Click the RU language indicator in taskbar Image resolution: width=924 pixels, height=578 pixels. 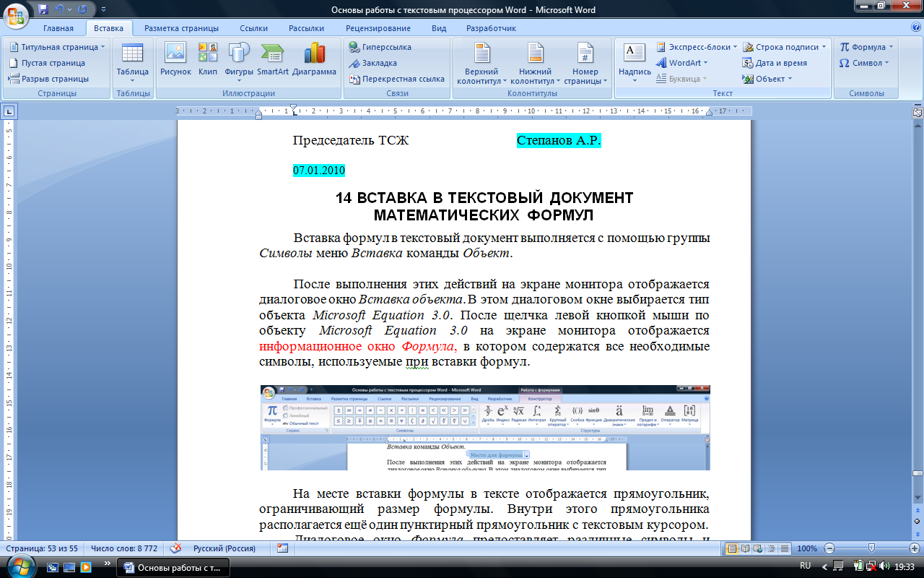(806, 566)
